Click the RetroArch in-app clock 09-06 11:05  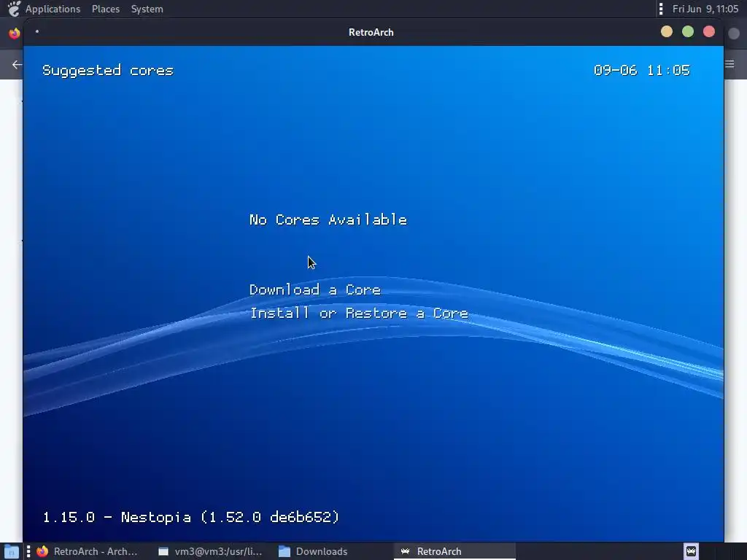pyautogui.click(x=642, y=71)
